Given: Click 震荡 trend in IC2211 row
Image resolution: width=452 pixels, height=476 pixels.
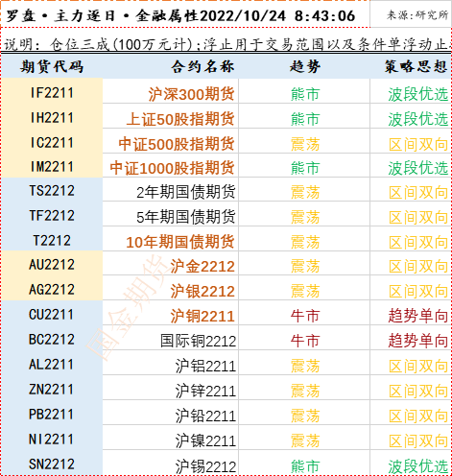Looking at the screenshot, I should [305, 145].
